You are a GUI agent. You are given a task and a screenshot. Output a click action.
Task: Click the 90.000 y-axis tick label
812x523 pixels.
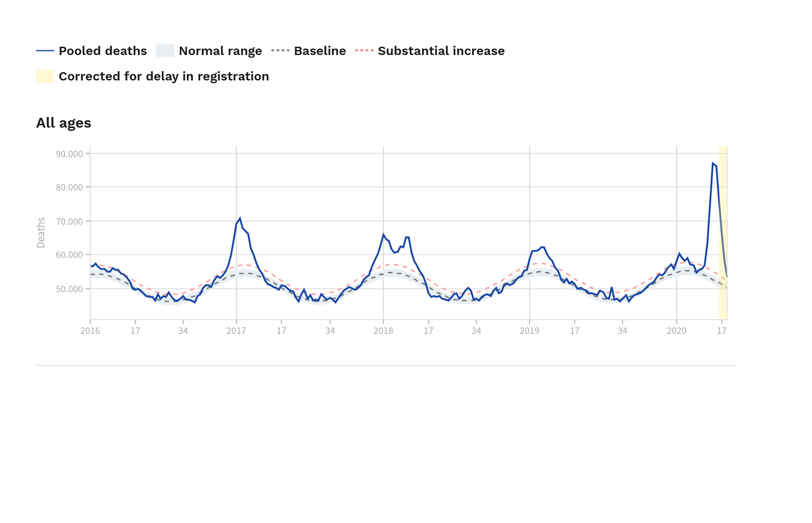[x=69, y=154]
